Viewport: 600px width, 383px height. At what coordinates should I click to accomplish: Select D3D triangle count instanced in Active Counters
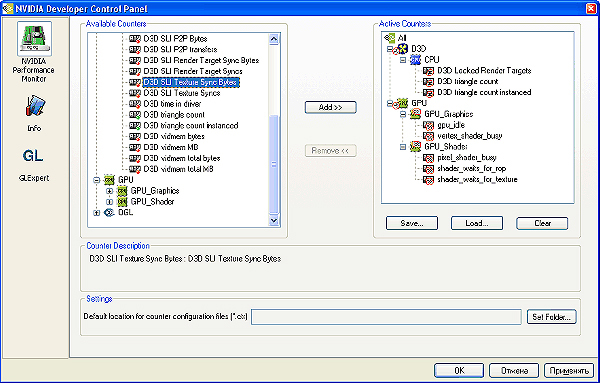484,92
